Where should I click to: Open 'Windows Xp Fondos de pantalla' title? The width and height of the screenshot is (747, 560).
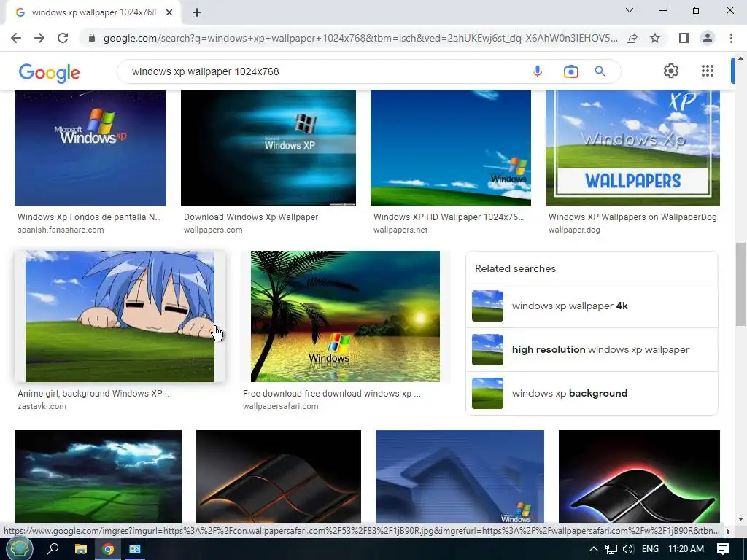pyautogui.click(x=89, y=217)
